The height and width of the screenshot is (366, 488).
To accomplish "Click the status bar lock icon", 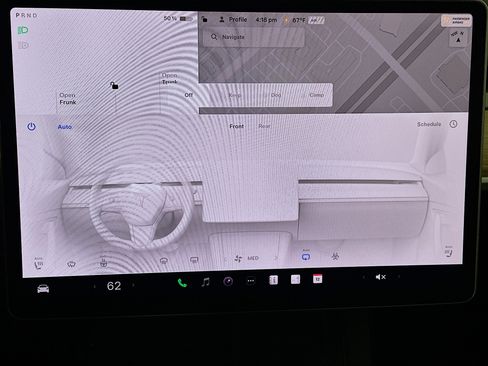I will click(x=205, y=19).
